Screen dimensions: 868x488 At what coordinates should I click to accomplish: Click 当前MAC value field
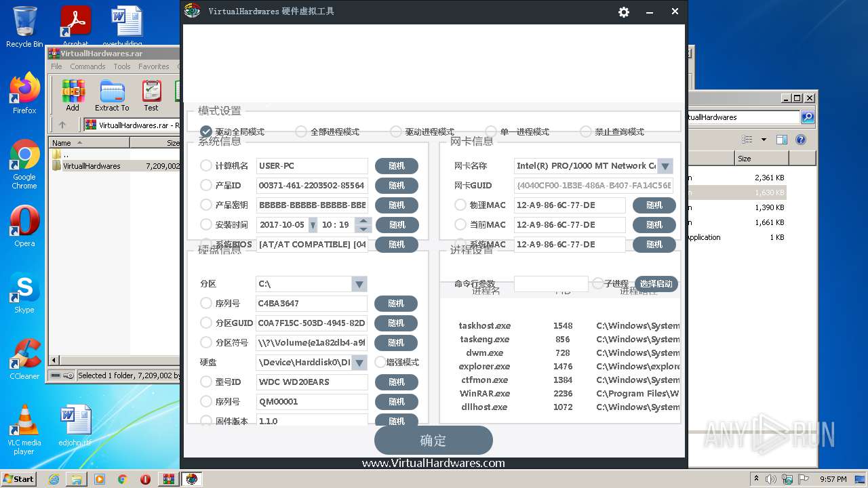[570, 225]
